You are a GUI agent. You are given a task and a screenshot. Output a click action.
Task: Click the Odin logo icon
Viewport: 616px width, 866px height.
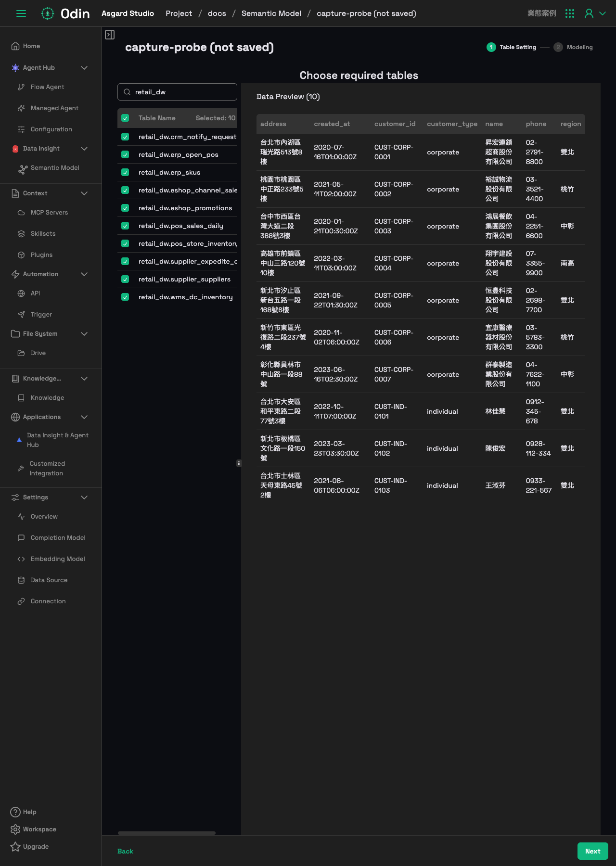47,13
